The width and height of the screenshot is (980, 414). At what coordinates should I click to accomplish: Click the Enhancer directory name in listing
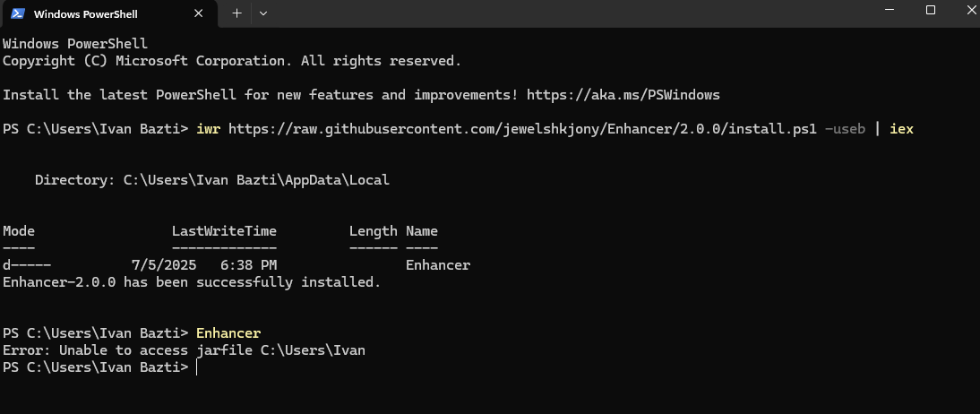[437, 265]
